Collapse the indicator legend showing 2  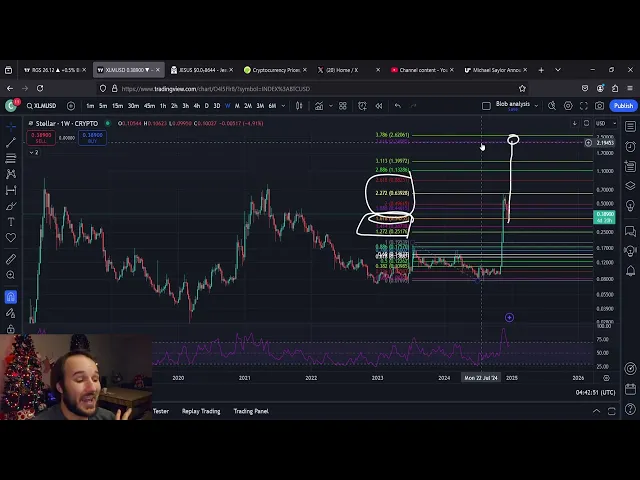34,152
